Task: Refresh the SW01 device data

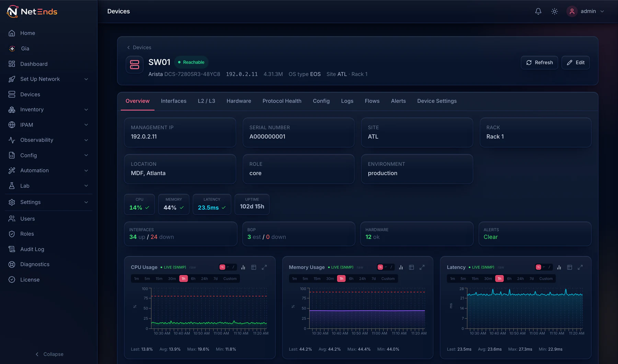Action: click(539, 62)
